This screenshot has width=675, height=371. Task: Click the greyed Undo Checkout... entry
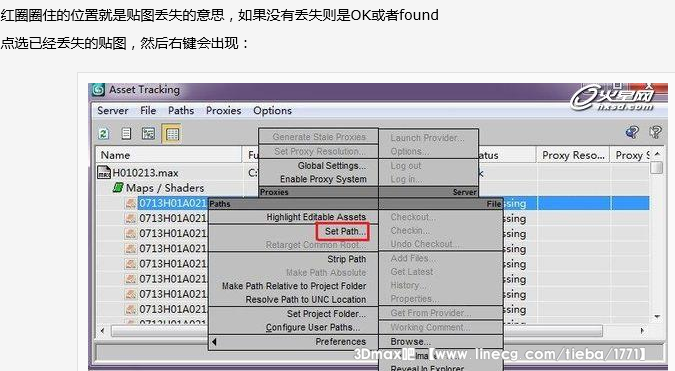click(425, 244)
